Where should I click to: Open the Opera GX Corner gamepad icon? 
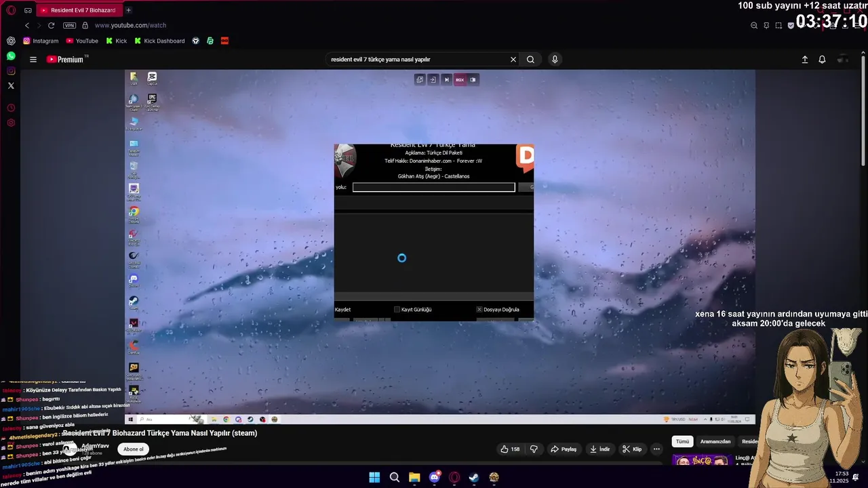[28, 10]
